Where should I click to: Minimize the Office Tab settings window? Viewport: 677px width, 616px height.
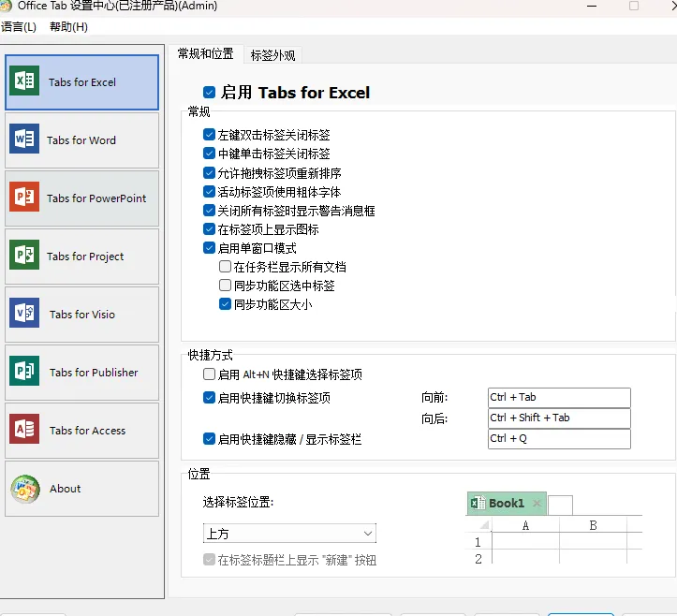(592, 6)
